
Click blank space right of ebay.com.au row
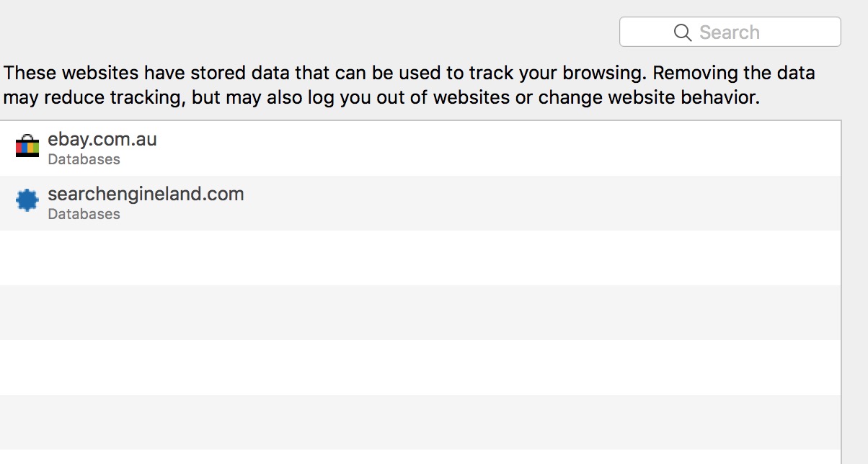[x=505, y=148]
